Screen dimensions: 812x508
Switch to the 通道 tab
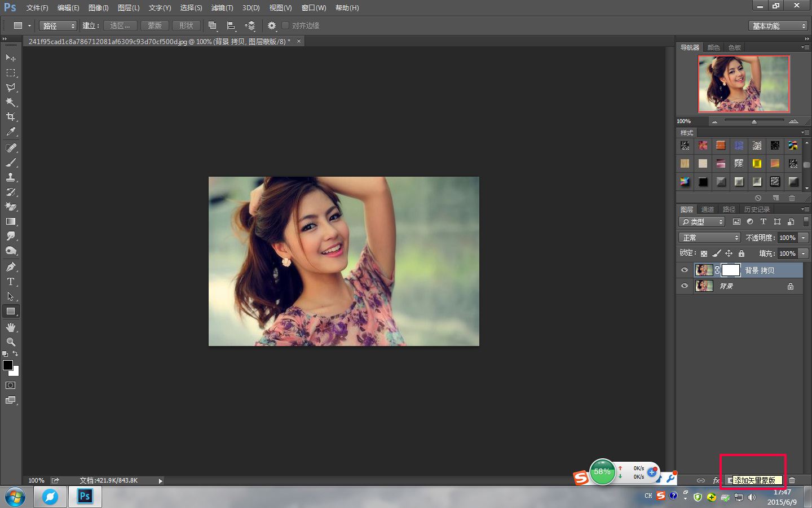point(708,209)
